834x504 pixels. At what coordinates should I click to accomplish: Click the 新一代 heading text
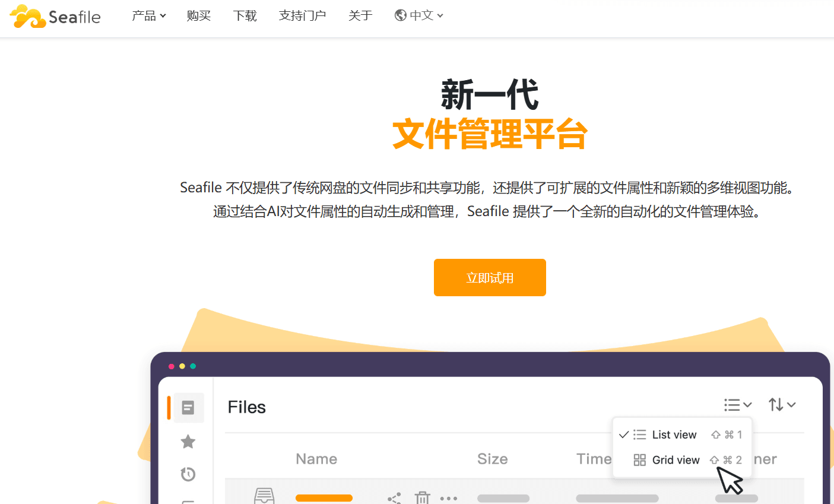pos(490,95)
